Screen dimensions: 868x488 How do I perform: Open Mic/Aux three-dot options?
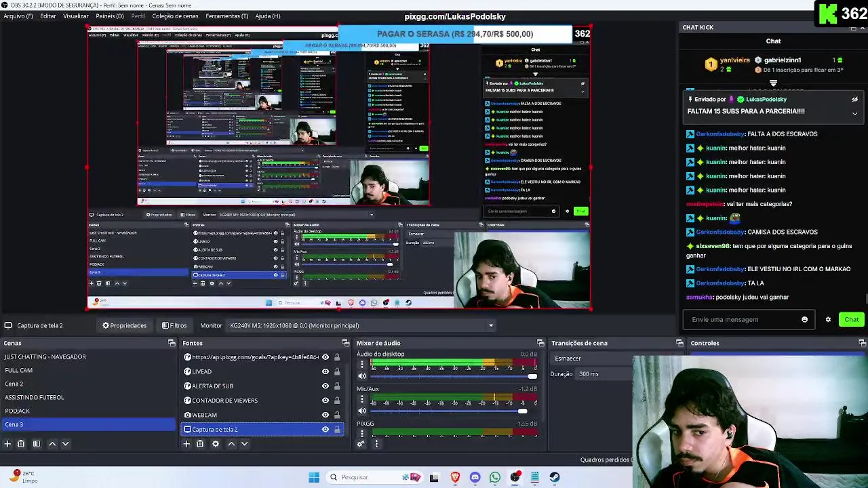pos(362,399)
